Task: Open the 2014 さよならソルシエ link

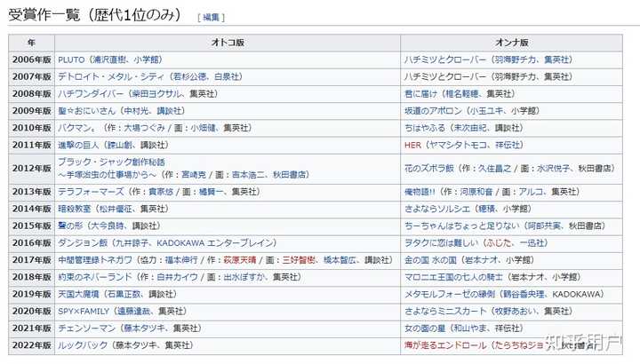Action: 437,209
